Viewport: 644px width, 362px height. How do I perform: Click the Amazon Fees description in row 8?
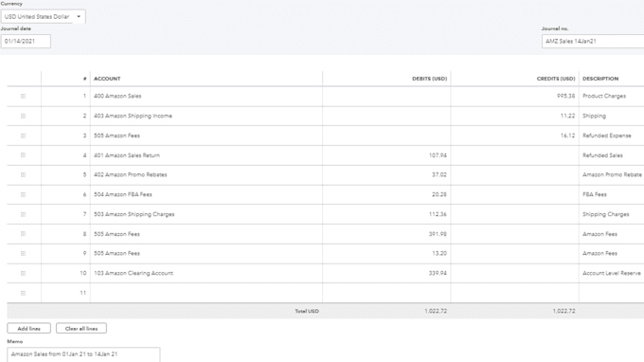[599, 234]
